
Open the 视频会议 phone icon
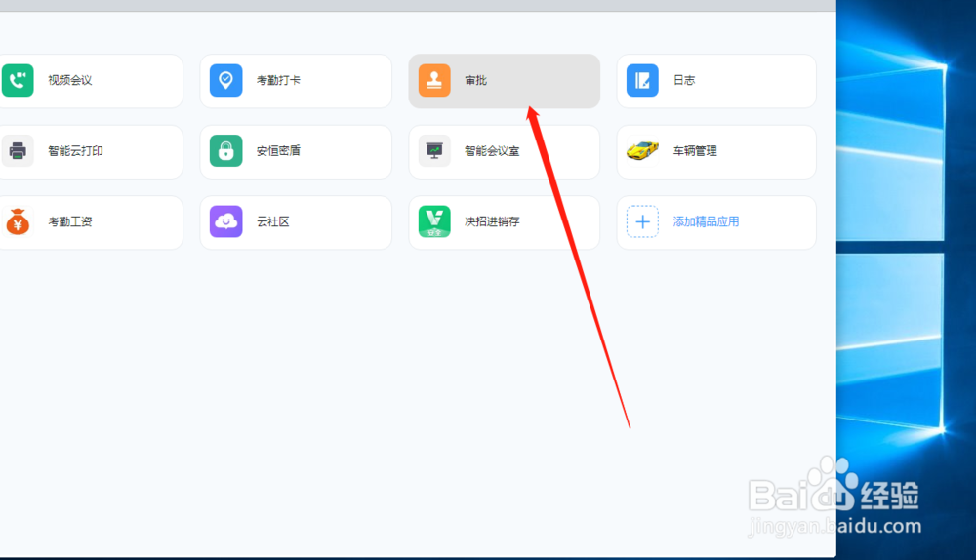pyautogui.click(x=18, y=80)
